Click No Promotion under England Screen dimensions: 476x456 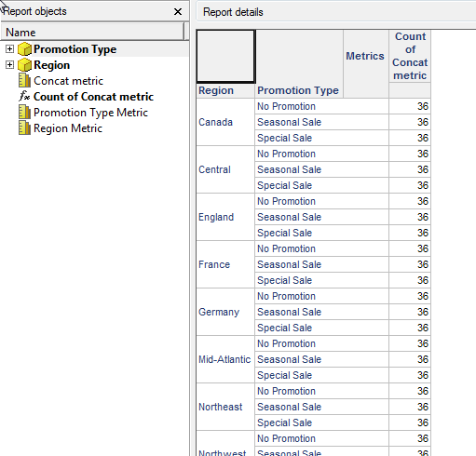coord(321,201)
